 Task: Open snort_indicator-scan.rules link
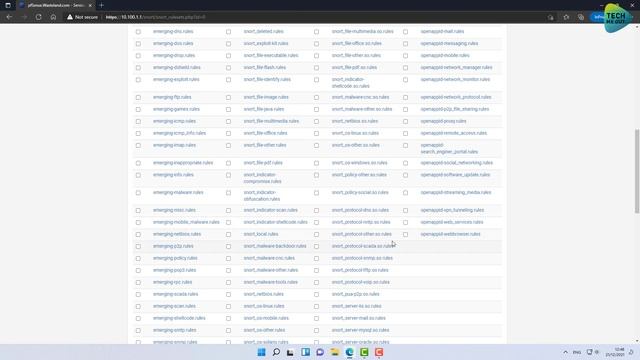point(271,210)
